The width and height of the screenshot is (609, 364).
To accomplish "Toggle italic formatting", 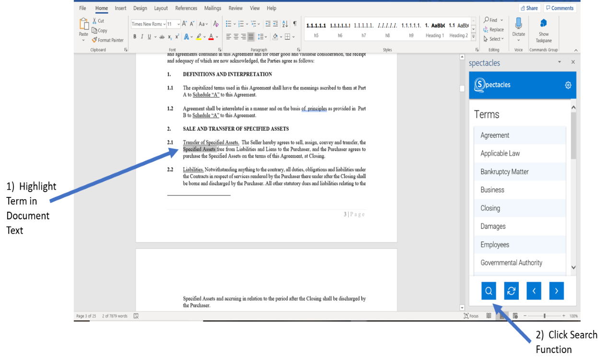I will click(142, 37).
